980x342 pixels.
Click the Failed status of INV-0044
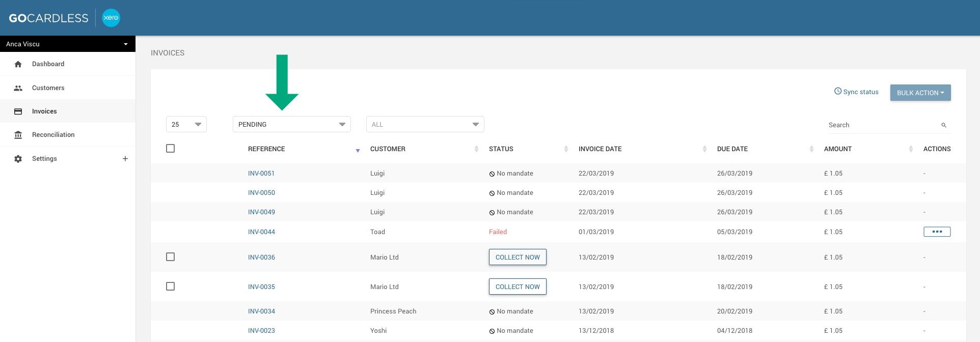498,232
